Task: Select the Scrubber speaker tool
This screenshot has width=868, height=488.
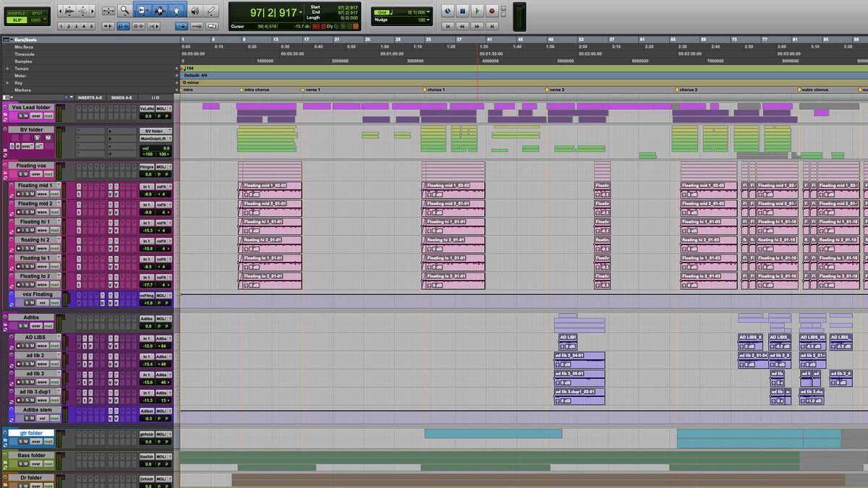Action: [195, 10]
